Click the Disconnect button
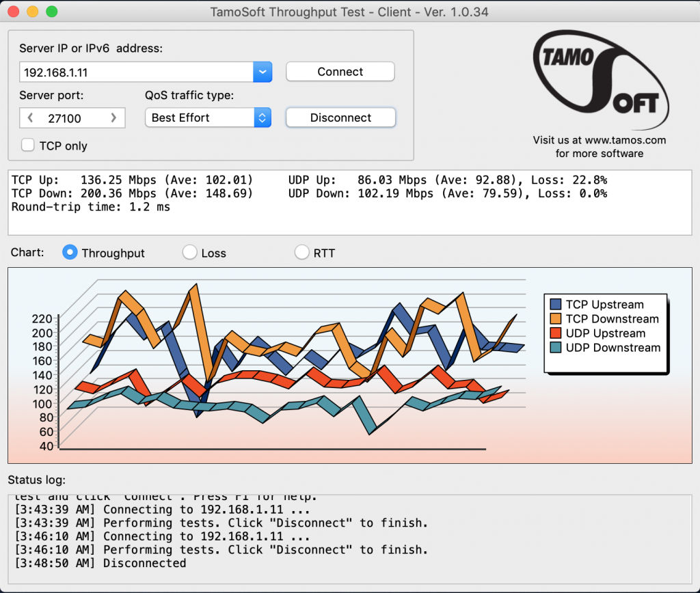This screenshot has height=593, width=700. click(340, 118)
